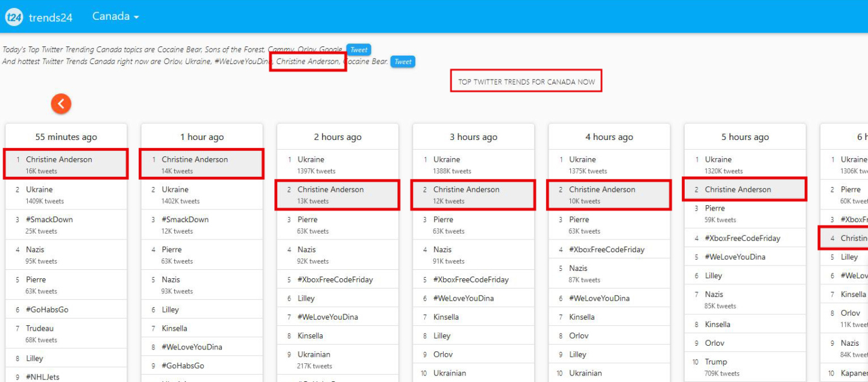Image resolution: width=868 pixels, height=382 pixels.
Task: Click the trends24 site name text
Action: [51, 18]
